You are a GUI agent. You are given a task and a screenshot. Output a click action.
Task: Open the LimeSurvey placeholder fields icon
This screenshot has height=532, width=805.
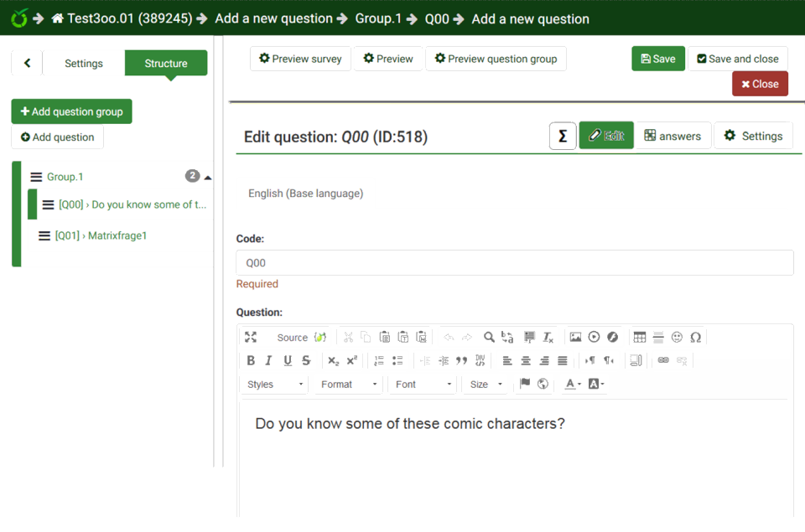coord(320,337)
